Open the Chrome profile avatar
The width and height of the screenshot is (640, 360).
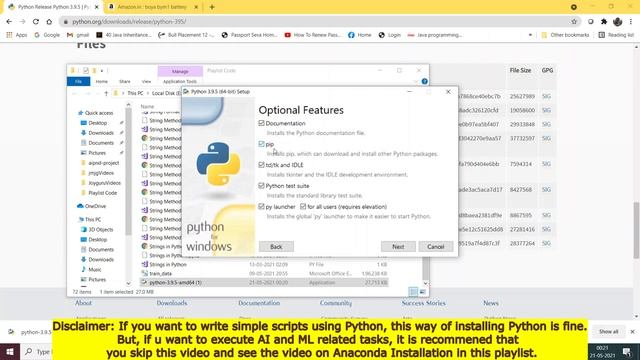click(618, 22)
